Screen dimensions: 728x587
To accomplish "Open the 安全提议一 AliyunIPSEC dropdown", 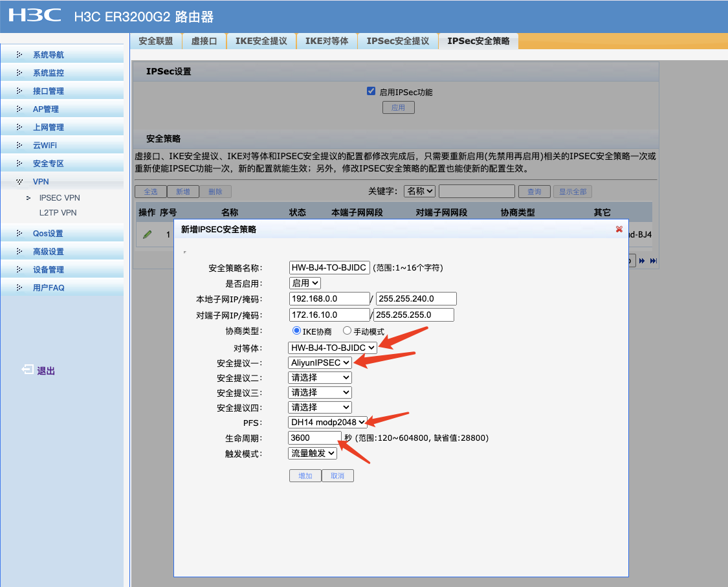I will 320,362.
